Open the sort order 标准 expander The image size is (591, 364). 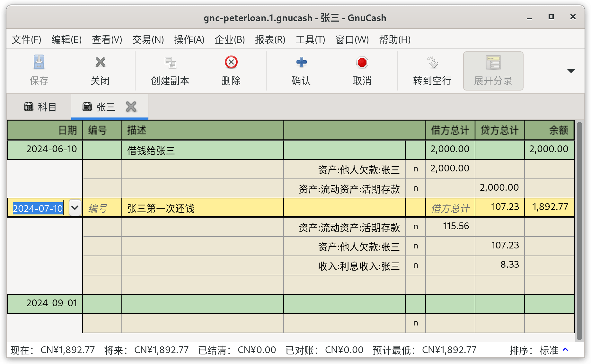point(566,350)
